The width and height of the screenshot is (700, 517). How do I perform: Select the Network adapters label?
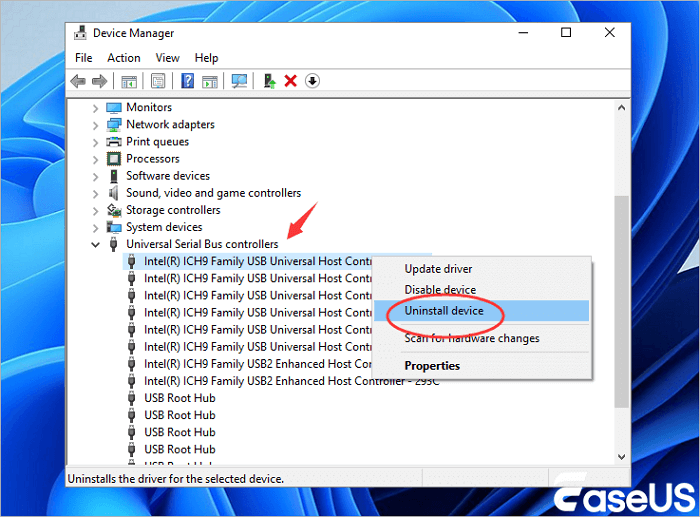[170, 124]
